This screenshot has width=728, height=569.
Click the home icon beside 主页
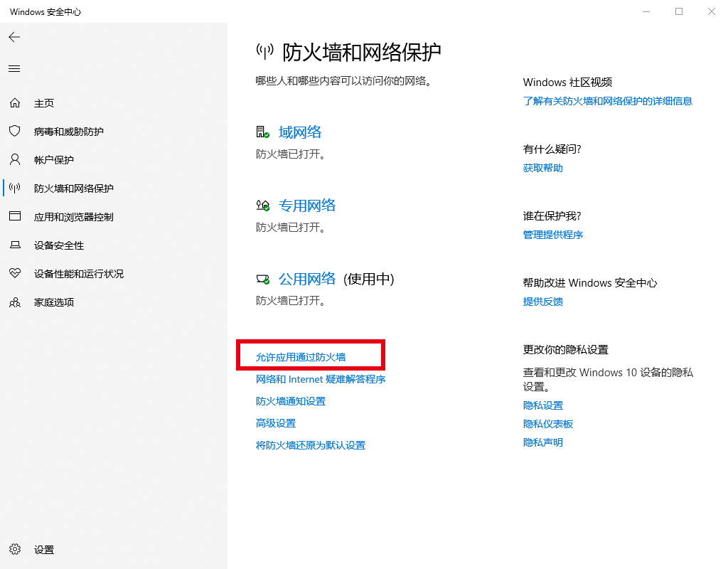tap(15, 102)
